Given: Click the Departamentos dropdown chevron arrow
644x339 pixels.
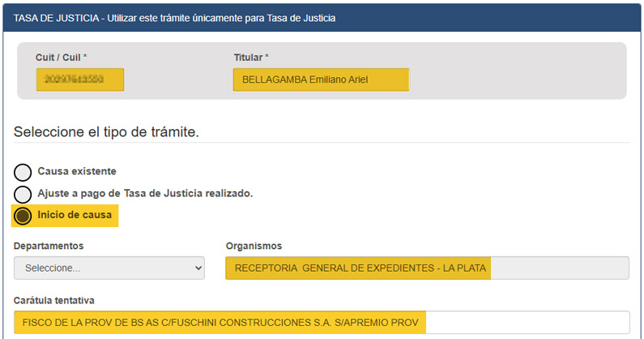Looking at the screenshot, I should pos(198,268).
